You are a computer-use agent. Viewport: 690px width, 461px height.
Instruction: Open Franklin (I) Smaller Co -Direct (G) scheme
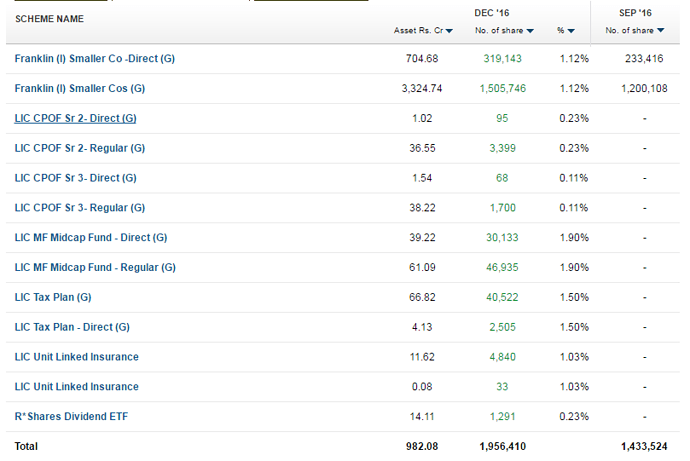(95, 59)
